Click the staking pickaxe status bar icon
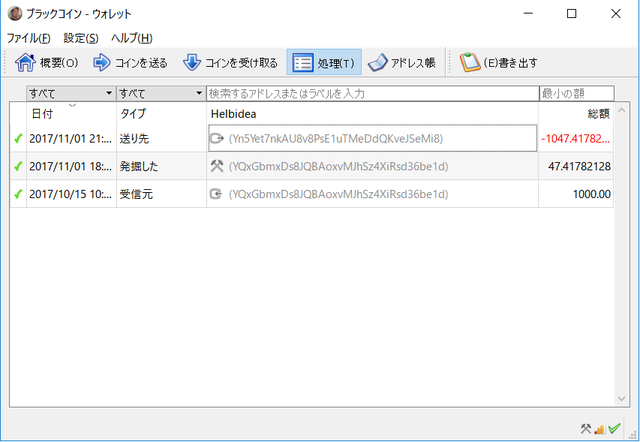The image size is (640, 442). 586,429
